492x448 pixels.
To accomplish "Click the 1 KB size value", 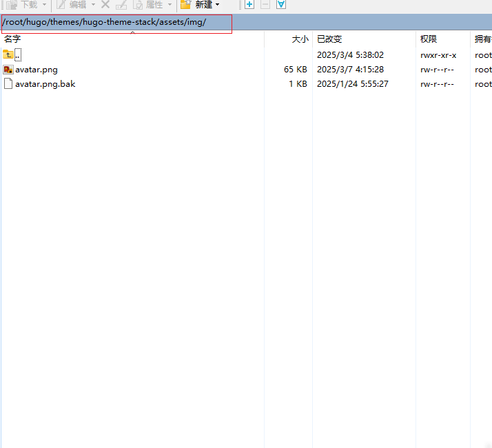I will (298, 84).
